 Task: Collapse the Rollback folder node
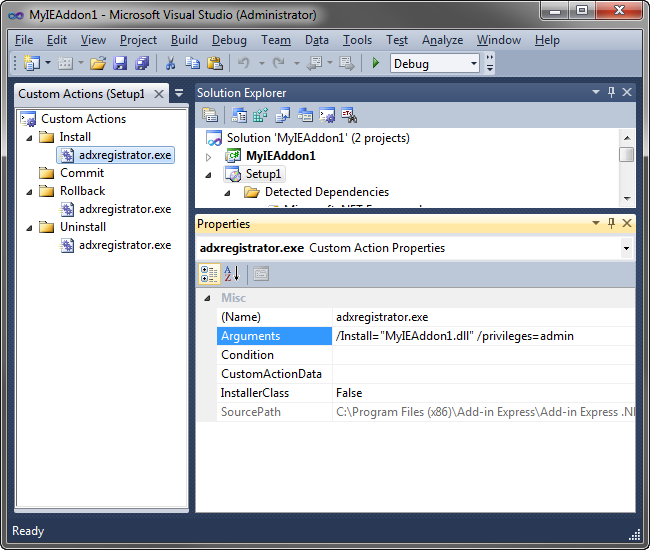pyautogui.click(x=29, y=192)
